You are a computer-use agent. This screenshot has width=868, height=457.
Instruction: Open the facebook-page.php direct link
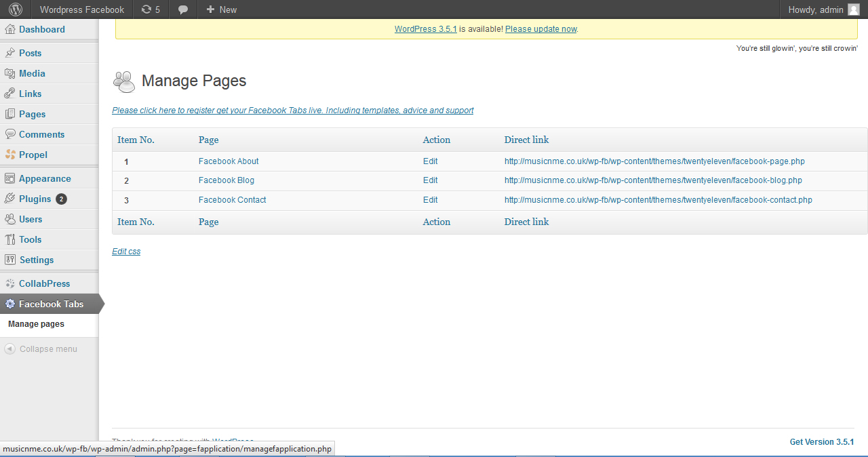tap(654, 161)
